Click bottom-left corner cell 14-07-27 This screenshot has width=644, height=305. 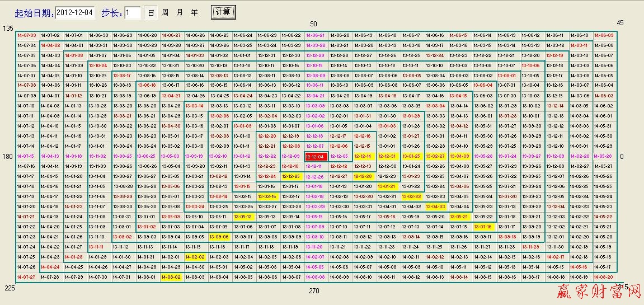[x=27, y=278]
